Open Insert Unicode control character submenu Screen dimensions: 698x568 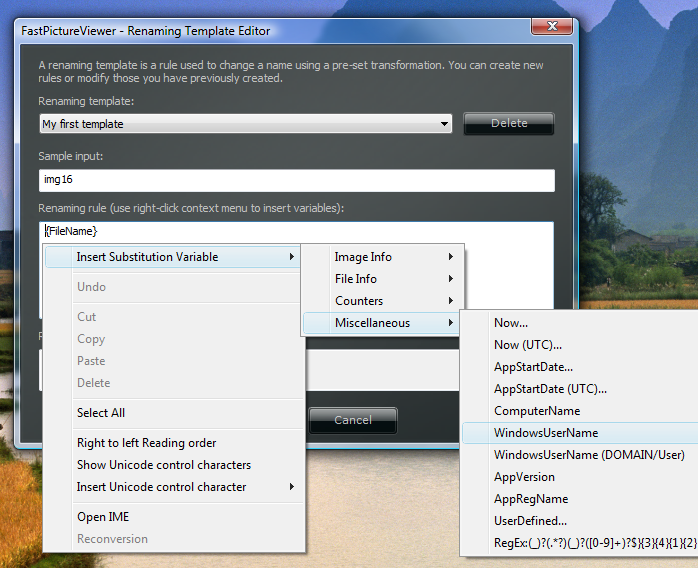pos(174,487)
